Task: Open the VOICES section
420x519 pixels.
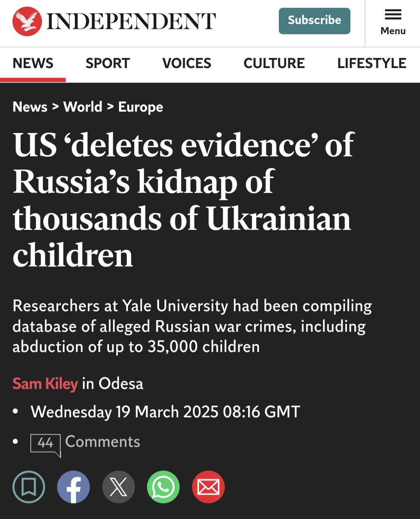Action: click(187, 63)
